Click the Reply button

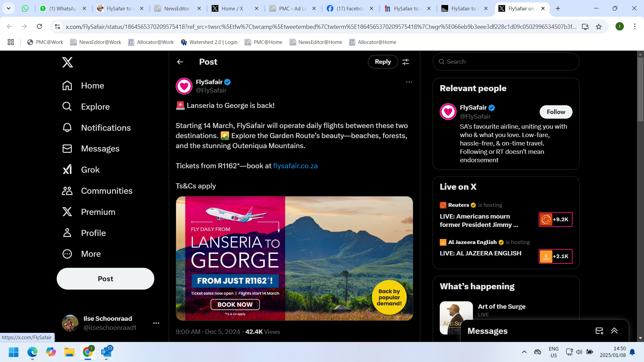pyautogui.click(x=383, y=62)
